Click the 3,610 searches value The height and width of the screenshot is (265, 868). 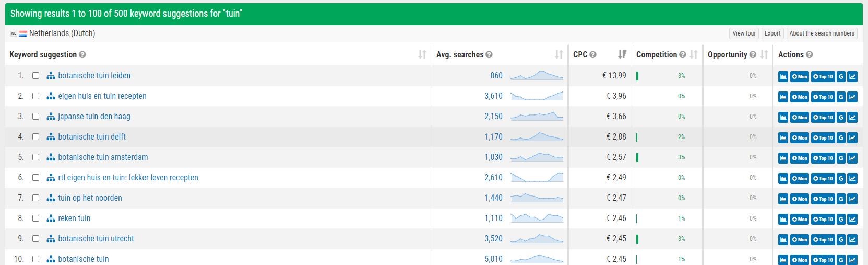coord(493,96)
